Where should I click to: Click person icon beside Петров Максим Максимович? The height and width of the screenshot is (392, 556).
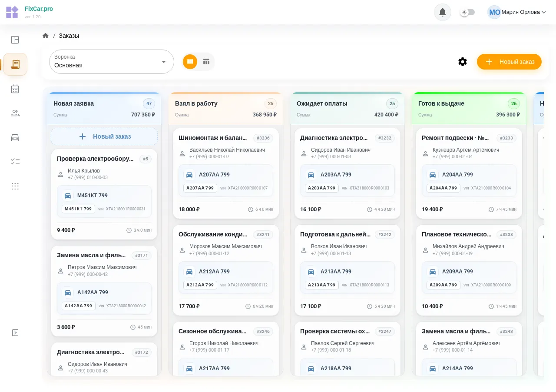[61, 271]
